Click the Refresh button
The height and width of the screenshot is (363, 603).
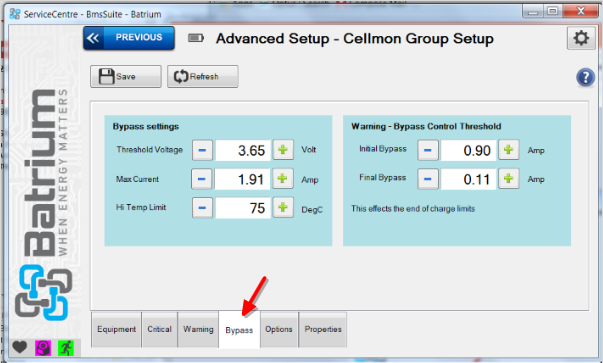pos(203,77)
